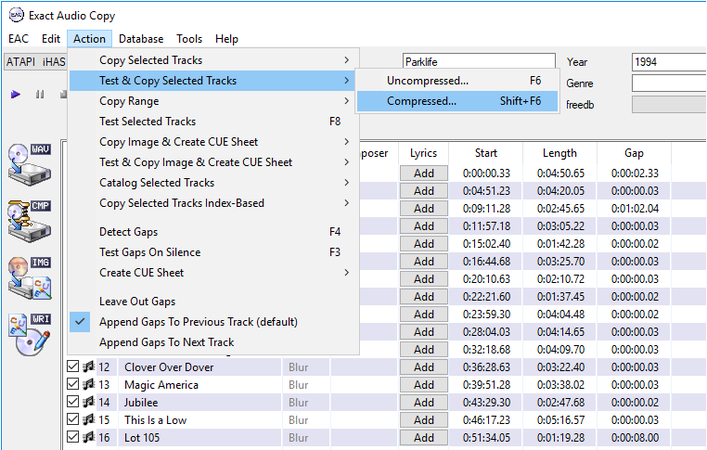Image resolution: width=707 pixels, height=450 pixels.
Task: Click music note icon for track 13
Action: click(x=89, y=384)
